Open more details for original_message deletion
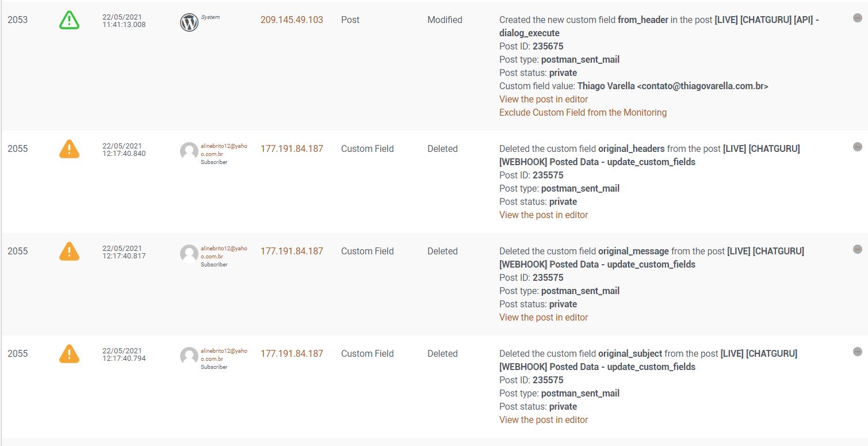868x446 pixels. [x=857, y=249]
